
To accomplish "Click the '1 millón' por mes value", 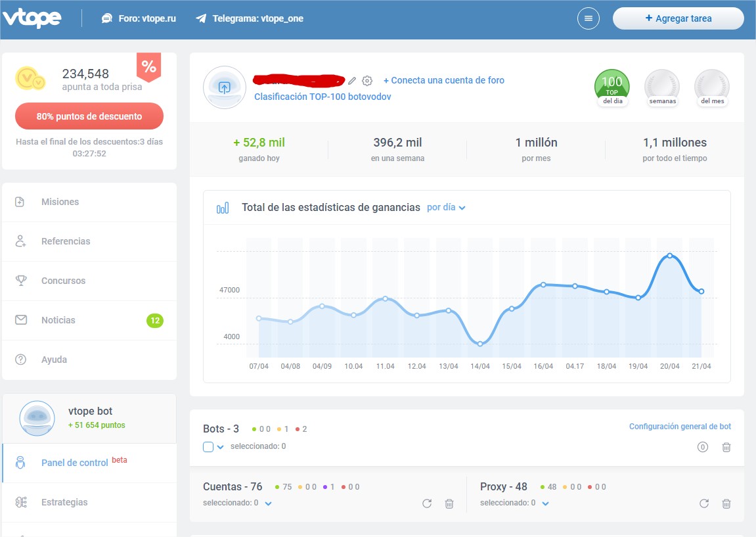I will point(536,143).
